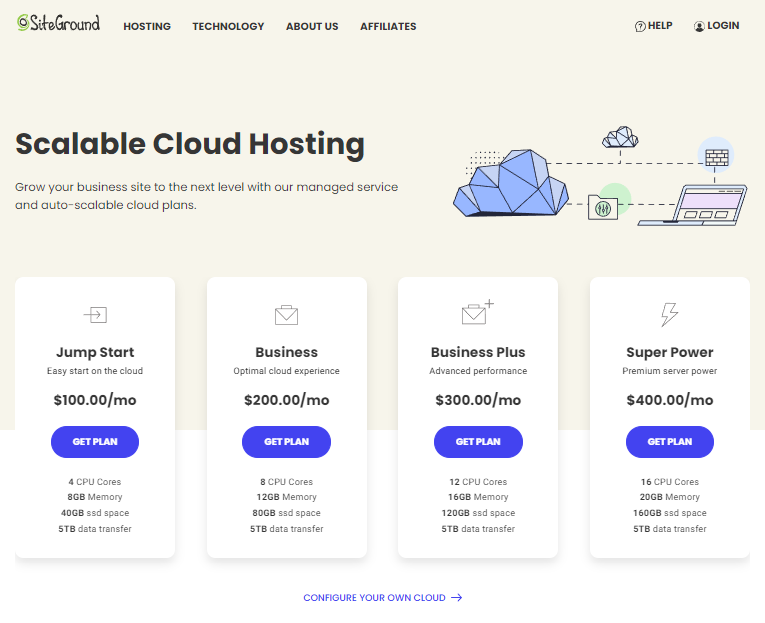Click '120GB ssd space' specification

pos(478,513)
